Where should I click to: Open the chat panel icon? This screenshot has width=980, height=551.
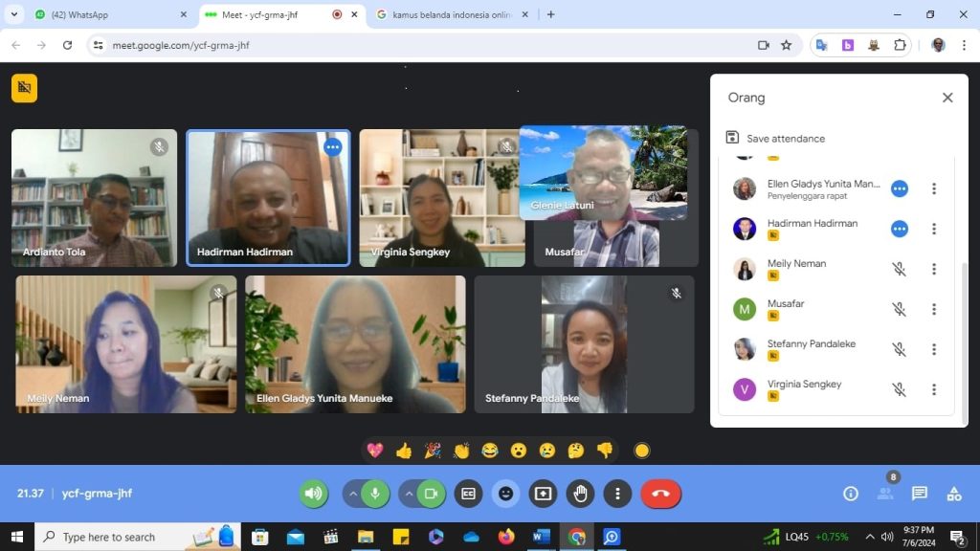[920, 494]
